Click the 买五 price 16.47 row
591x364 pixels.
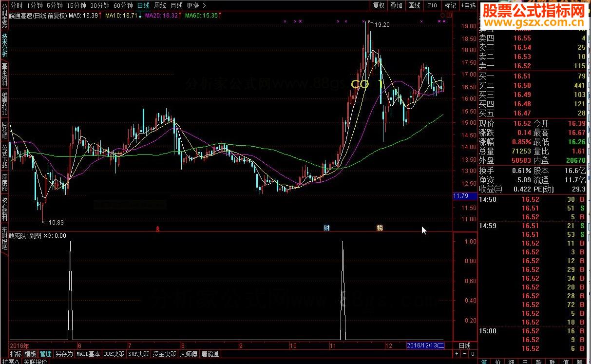(533, 113)
